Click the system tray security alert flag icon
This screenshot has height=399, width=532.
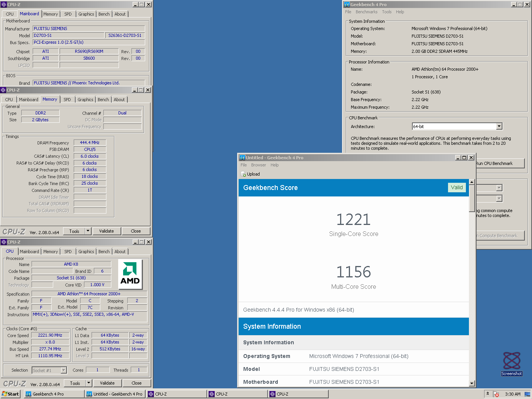[496, 394]
